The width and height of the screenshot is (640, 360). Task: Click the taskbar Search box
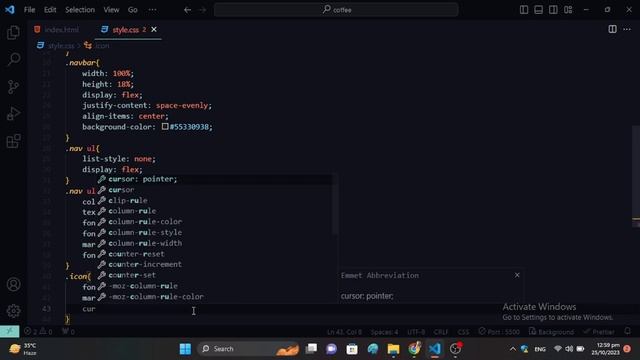pos(249,349)
